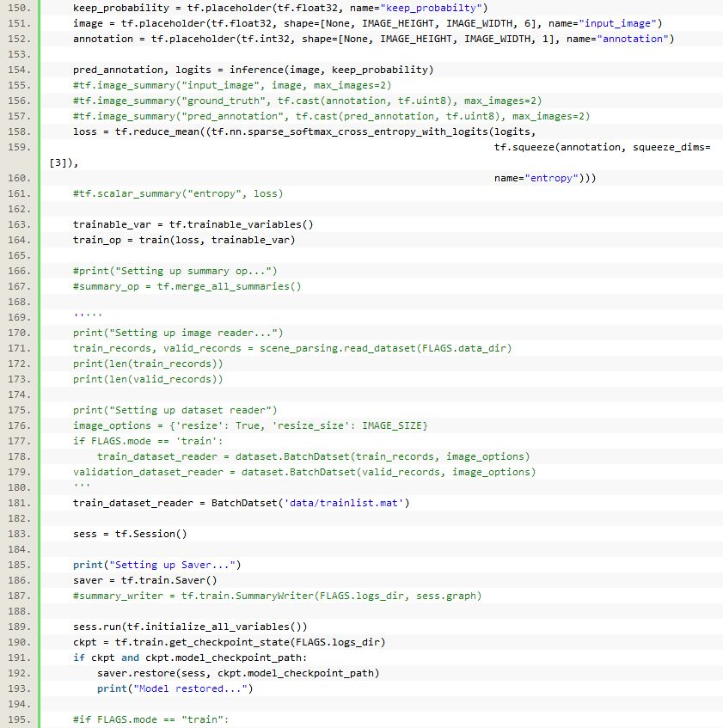Click sess = tf.Session() line
The width and height of the screenshot is (723, 728).
tap(130, 534)
